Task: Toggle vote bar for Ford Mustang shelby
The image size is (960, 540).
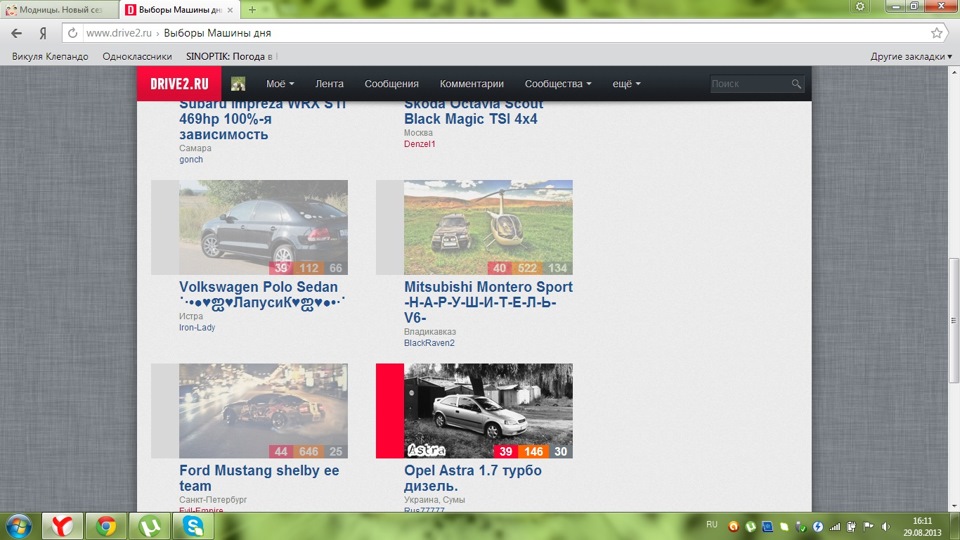Action: click(165, 411)
